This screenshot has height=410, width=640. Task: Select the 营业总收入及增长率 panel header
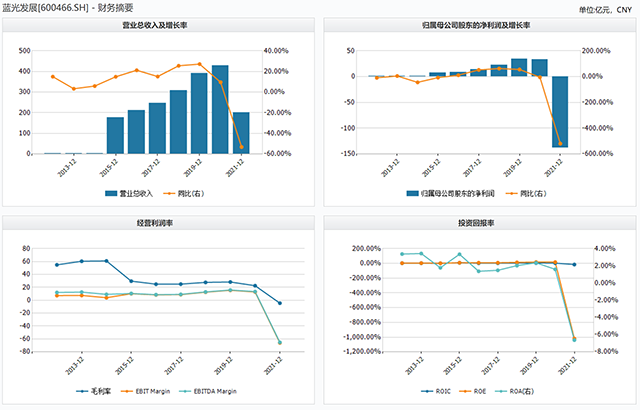(158, 25)
